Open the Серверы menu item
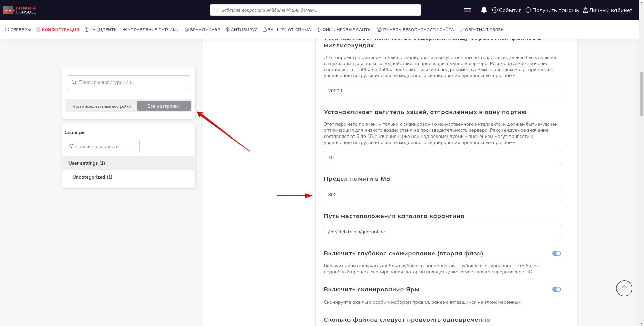 click(x=18, y=30)
